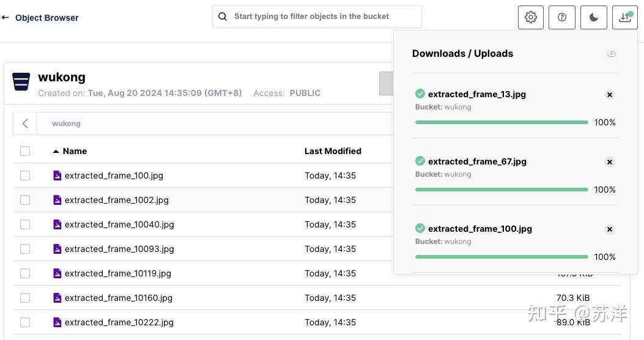Click the Object Browser back arrow
The width and height of the screenshot is (644, 340).
(x=6, y=18)
